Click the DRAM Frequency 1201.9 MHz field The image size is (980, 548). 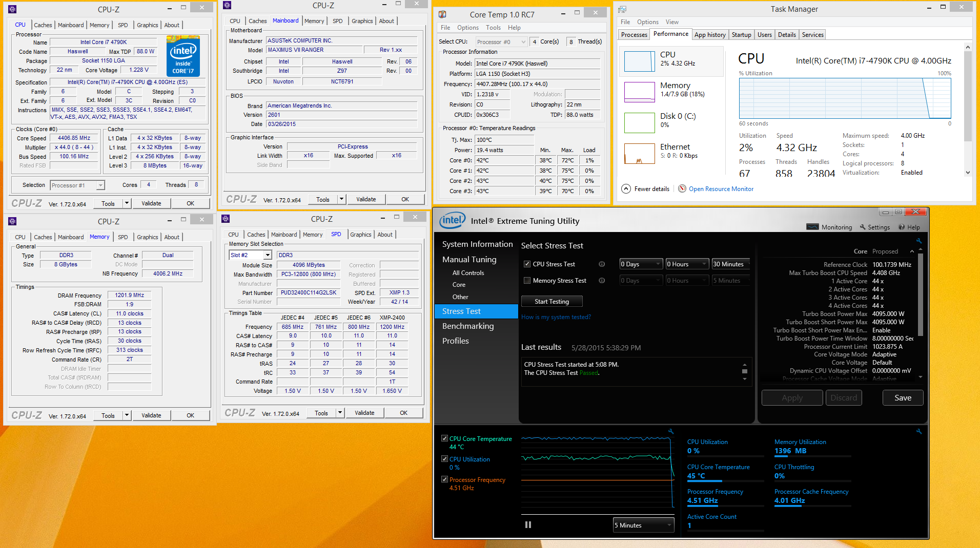(129, 295)
